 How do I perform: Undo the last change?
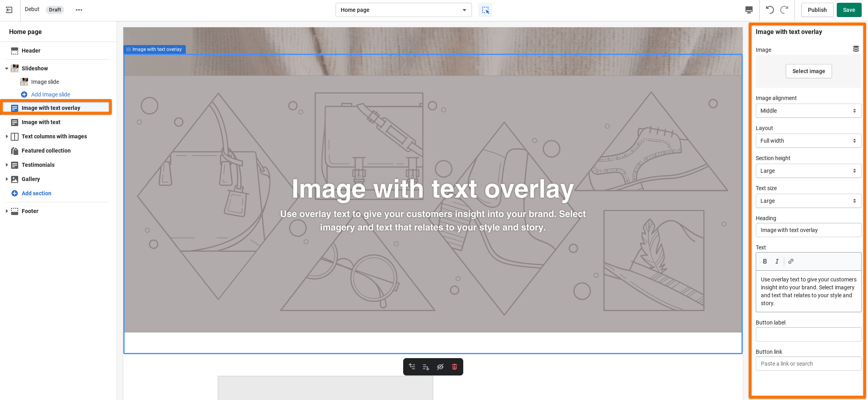(x=770, y=10)
